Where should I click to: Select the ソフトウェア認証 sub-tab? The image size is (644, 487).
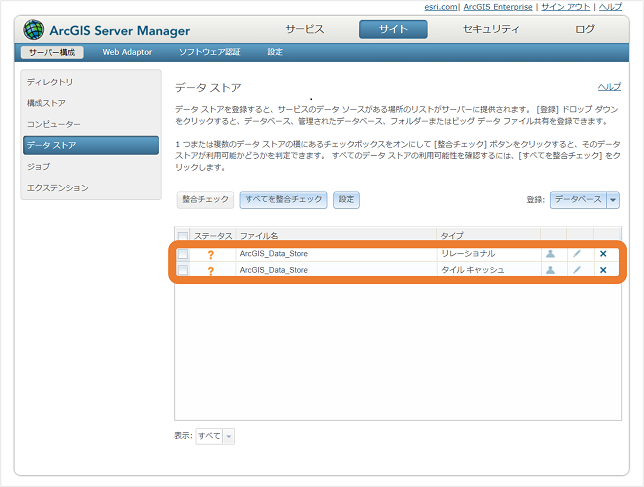click(209, 52)
